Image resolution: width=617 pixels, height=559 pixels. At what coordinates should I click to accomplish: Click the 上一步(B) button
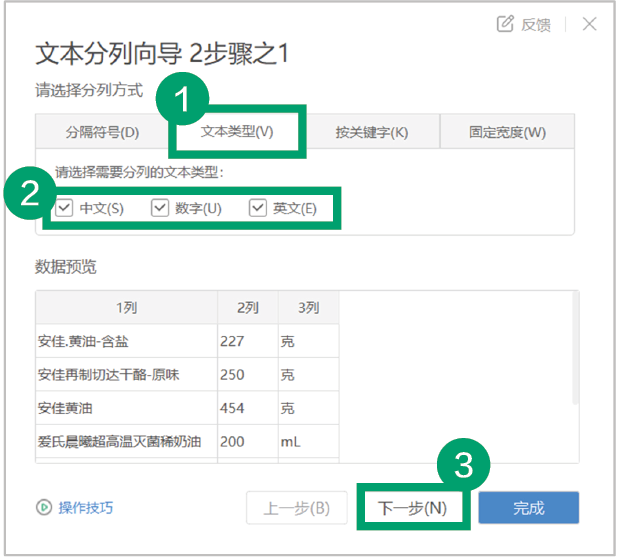pos(296,507)
